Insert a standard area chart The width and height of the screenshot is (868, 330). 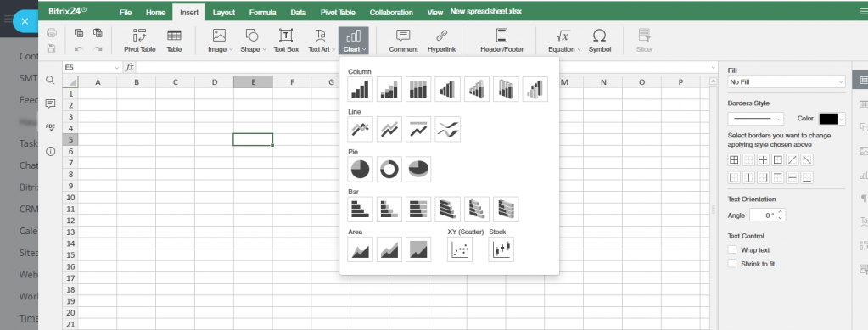[360, 249]
